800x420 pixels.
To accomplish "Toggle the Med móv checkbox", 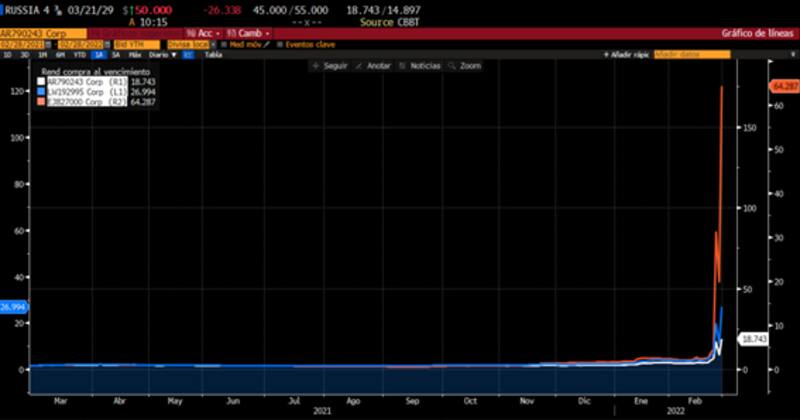I will coord(225,44).
